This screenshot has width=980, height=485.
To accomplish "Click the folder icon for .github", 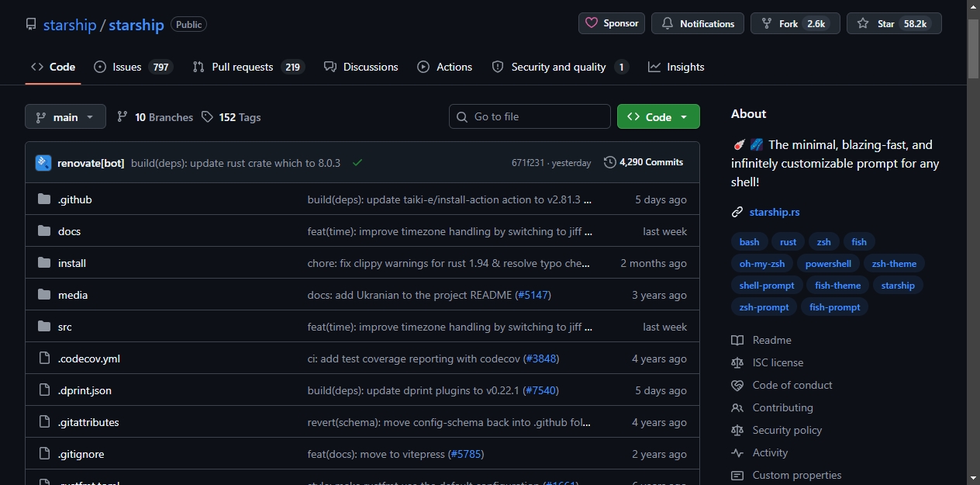I will click(x=44, y=199).
